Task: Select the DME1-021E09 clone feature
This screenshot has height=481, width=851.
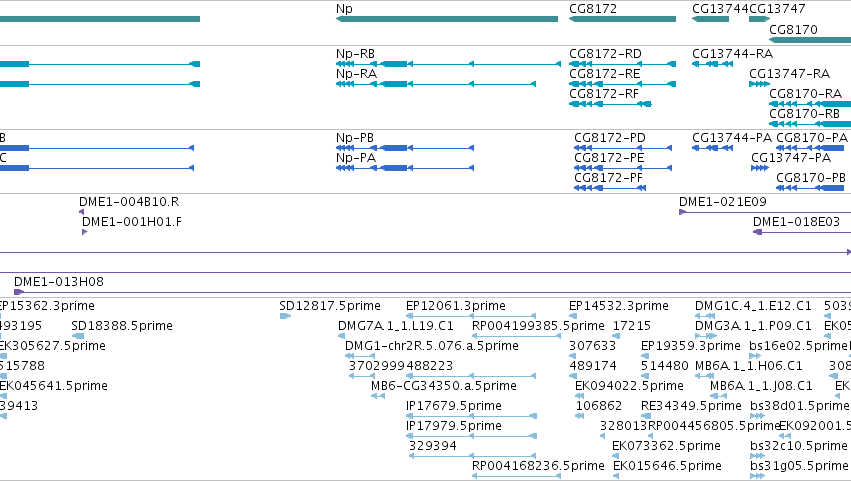Action: coord(765,212)
